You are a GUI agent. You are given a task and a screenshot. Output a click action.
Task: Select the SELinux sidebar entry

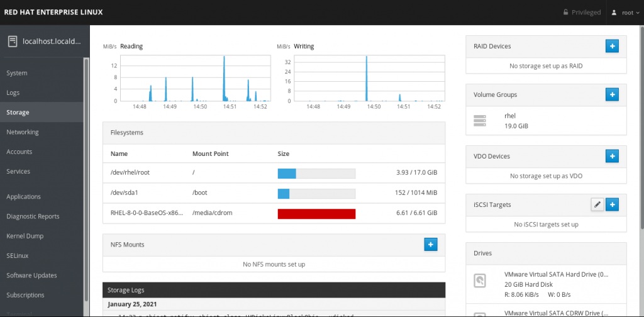(x=18, y=256)
